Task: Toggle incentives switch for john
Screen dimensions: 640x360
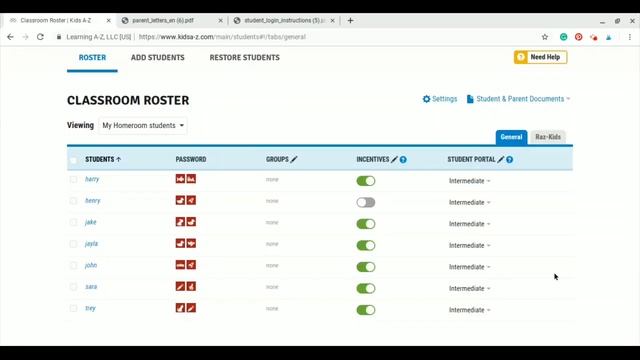Action: coord(366,267)
